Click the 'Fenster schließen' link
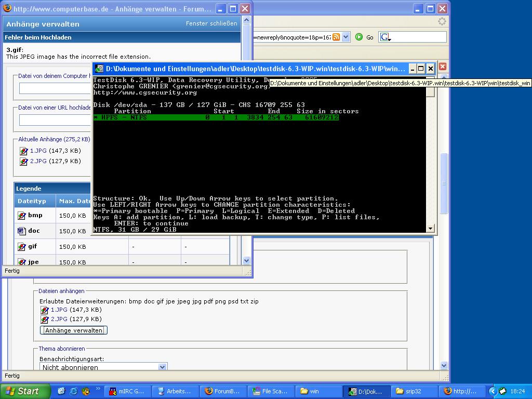The width and height of the screenshot is (532, 399). click(x=211, y=23)
